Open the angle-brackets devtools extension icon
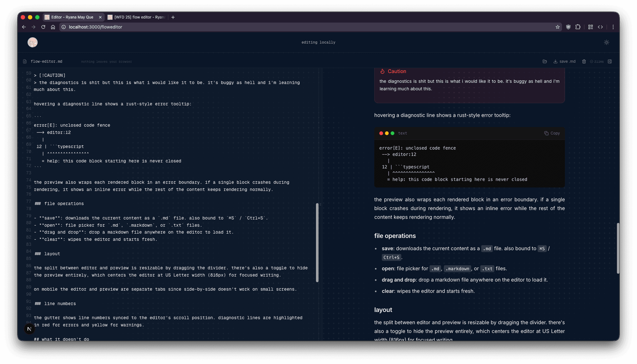 click(x=600, y=27)
